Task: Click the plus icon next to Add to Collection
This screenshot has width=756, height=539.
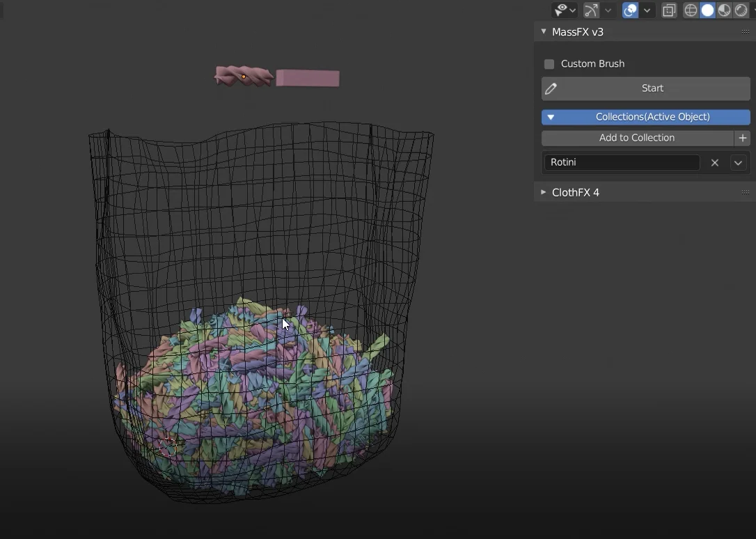Action: (x=743, y=138)
